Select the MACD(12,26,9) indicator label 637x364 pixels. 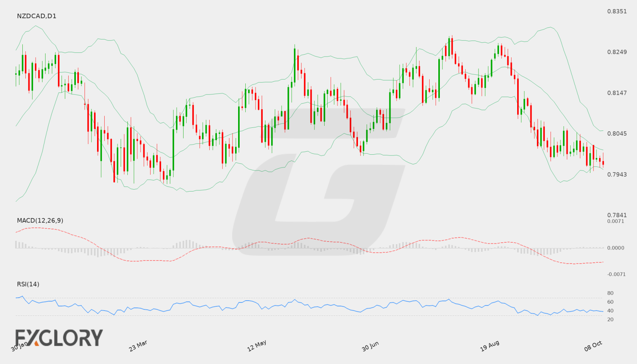[40, 220]
